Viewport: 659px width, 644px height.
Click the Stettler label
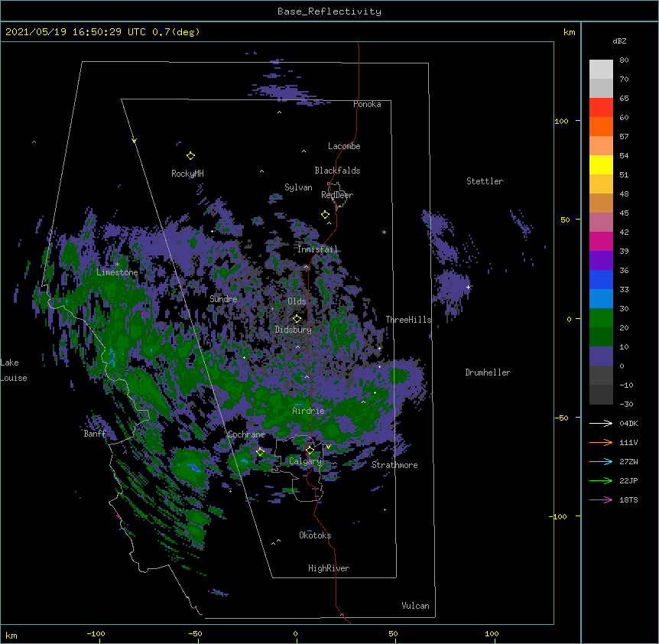pos(485,181)
